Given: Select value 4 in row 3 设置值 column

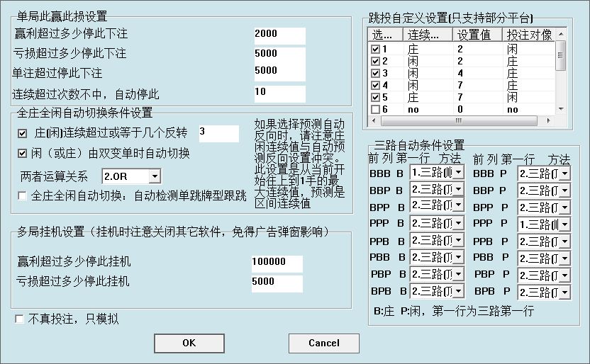Looking at the screenshot, I should pos(460,73).
